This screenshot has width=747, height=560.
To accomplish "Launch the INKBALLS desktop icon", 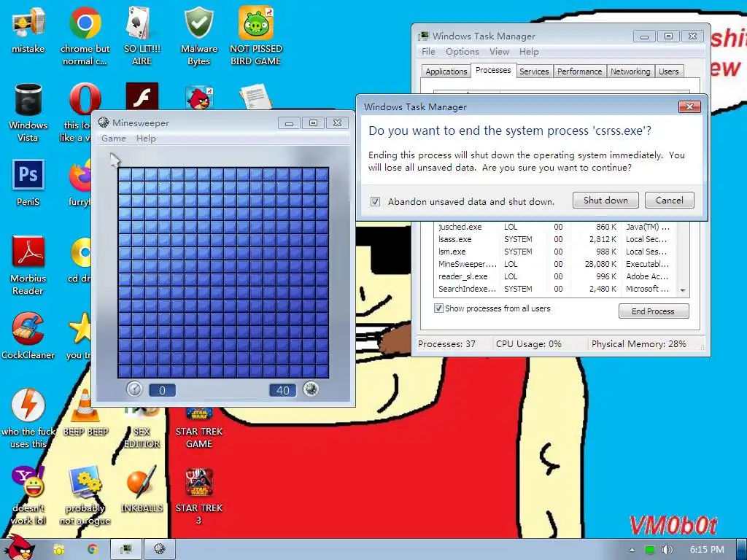I will tap(142, 489).
